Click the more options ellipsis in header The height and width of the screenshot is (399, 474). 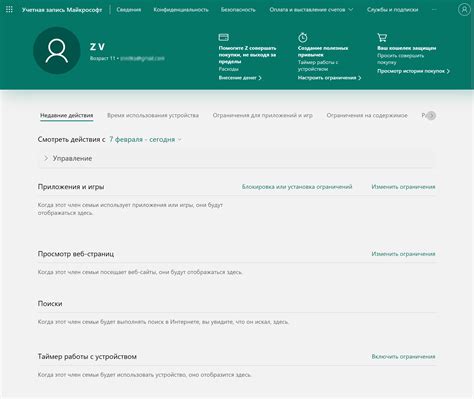click(x=434, y=10)
